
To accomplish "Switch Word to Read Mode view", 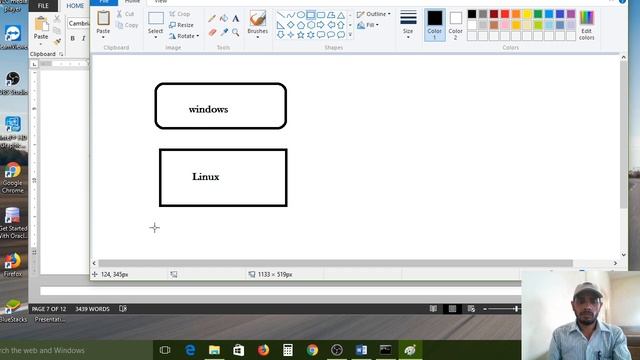I will coord(433,309).
